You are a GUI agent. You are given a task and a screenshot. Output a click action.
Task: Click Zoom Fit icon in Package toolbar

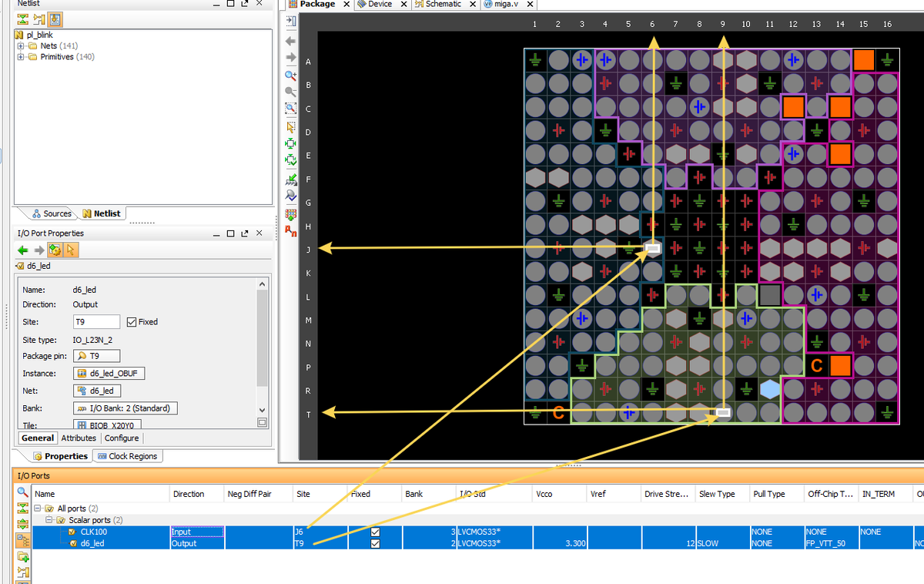point(291,109)
